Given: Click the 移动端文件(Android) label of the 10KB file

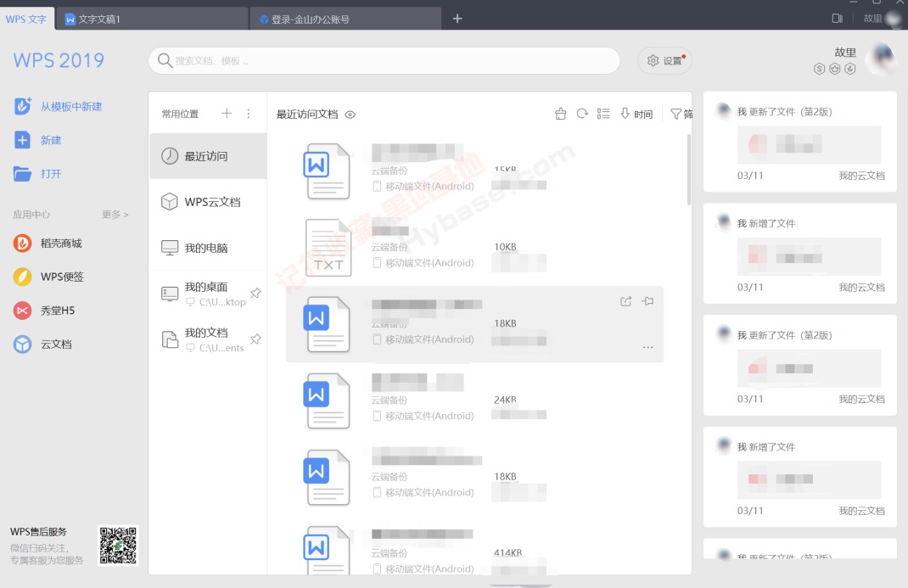Looking at the screenshot, I should click(429, 263).
